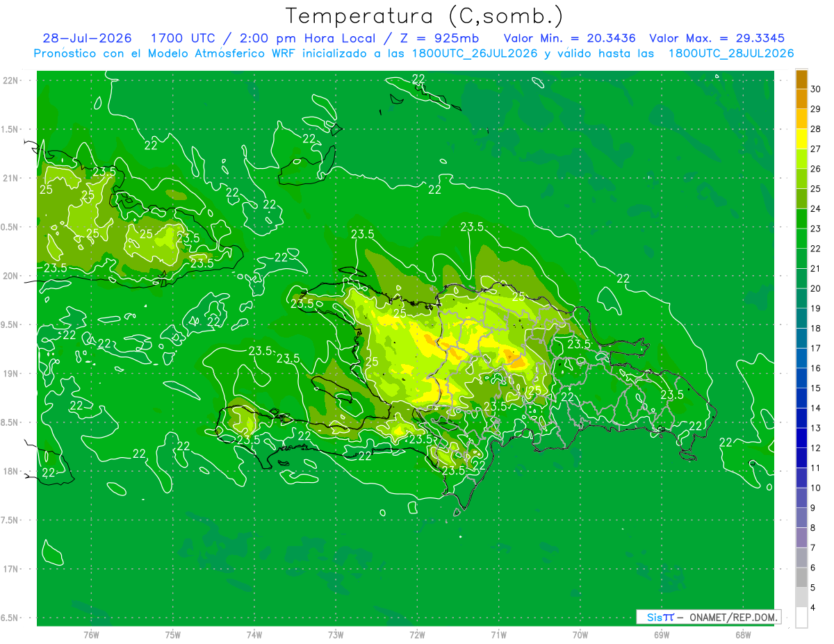834x644 pixels.
Task: Click the "22N" latitude axis label
Action: [11, 81]
